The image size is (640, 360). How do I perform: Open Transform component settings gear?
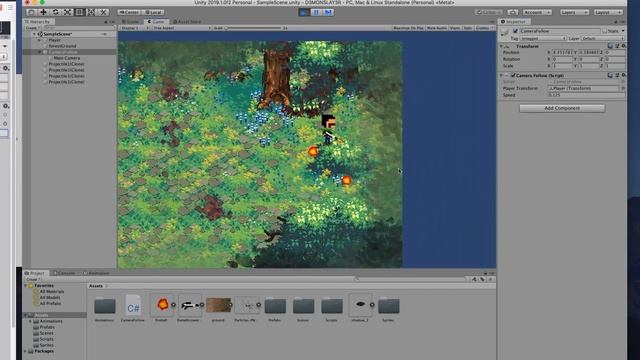(624, 47)
